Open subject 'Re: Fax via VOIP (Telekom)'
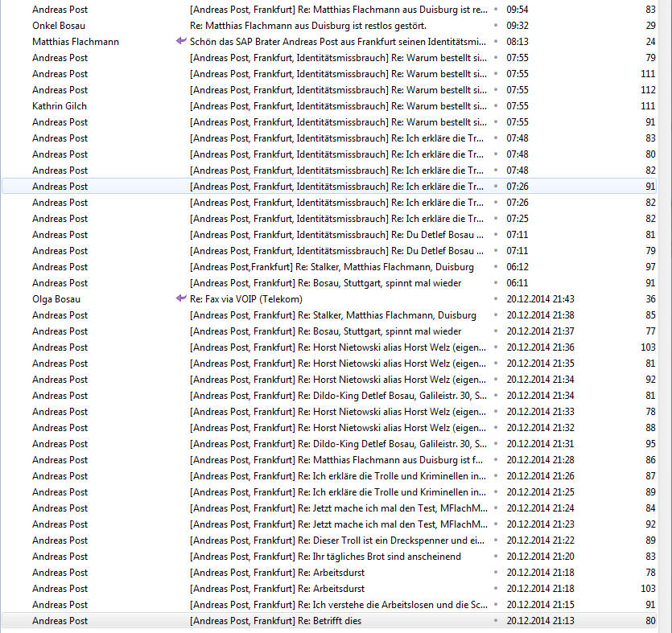The width and height of the screenshot is (672, 633). point(246,299)
